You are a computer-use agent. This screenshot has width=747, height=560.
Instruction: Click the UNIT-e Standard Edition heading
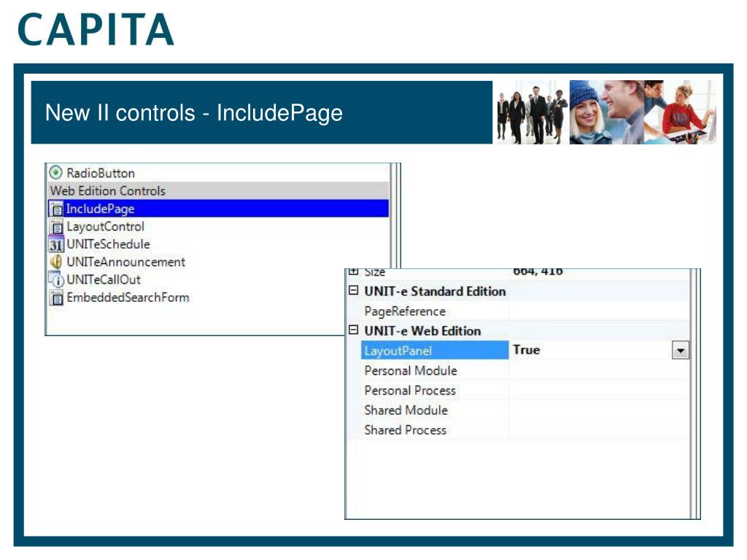pos(435,291)
